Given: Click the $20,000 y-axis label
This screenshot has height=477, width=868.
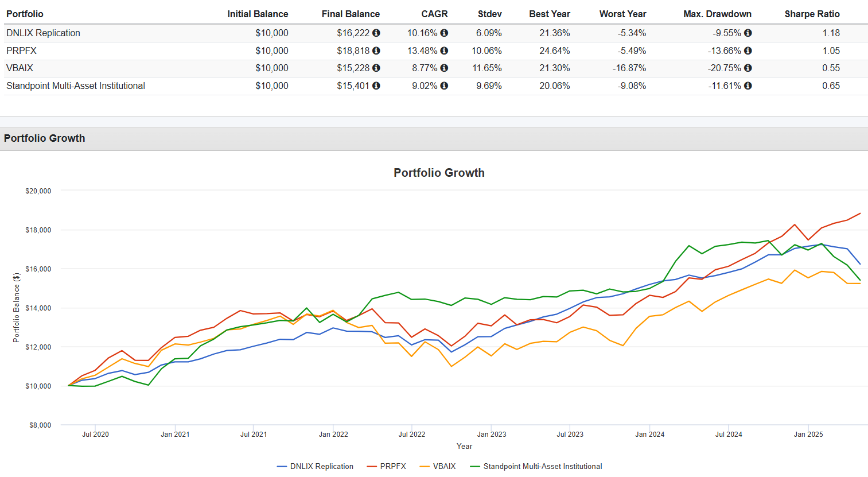Looking at the screenshot, I should pyautogui.click(x=38, y=191).
